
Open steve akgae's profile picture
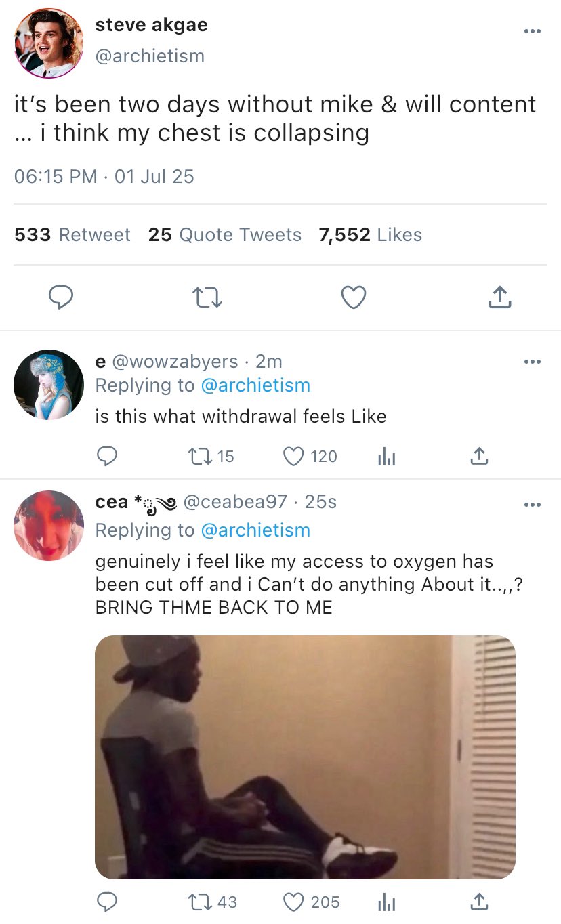click(x=48, y=43)
